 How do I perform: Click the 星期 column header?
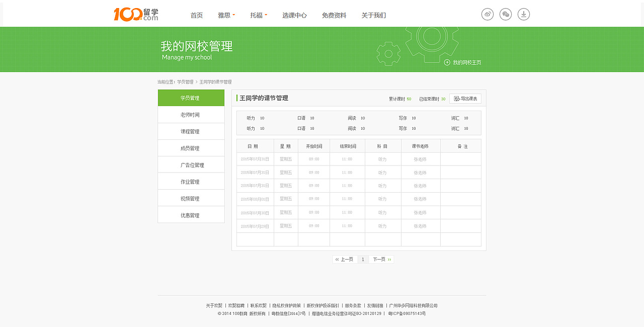pyautogui.click(x=286, y=146)
